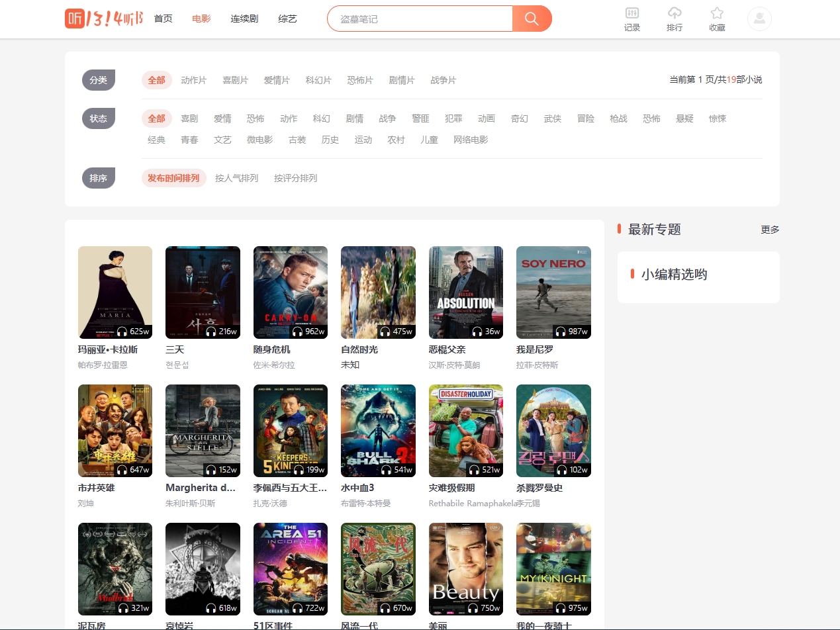The height and width of the screenshot is (630, 840).
Task: Click the My (K)night poster
Action: click(x=553, y=569)
